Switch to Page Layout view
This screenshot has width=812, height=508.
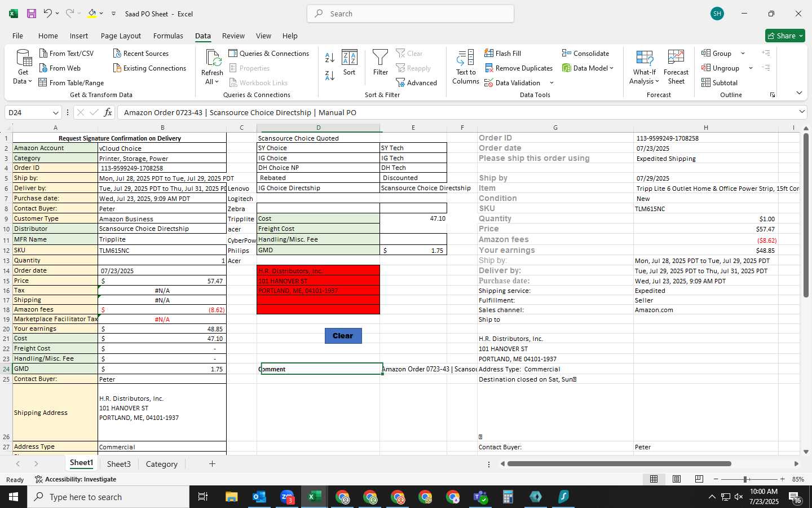pos(677,479)
